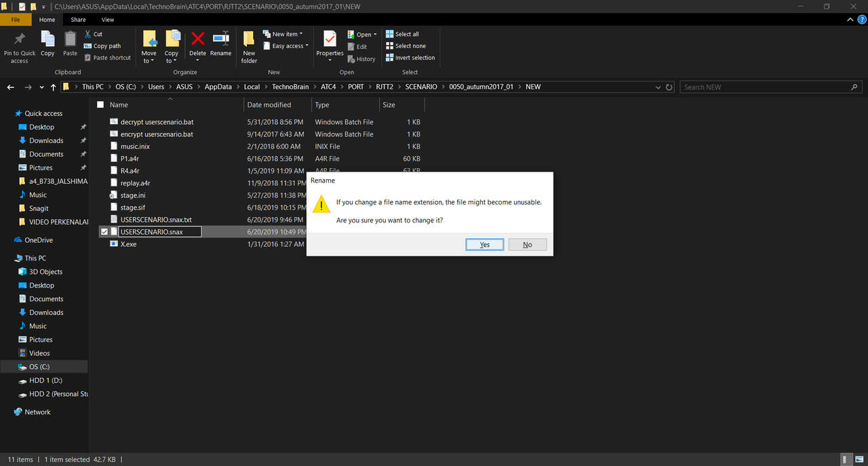Click TechnoBrain in the address path
The height and width of the screenshot is (466, 868).
click(290, 87)
